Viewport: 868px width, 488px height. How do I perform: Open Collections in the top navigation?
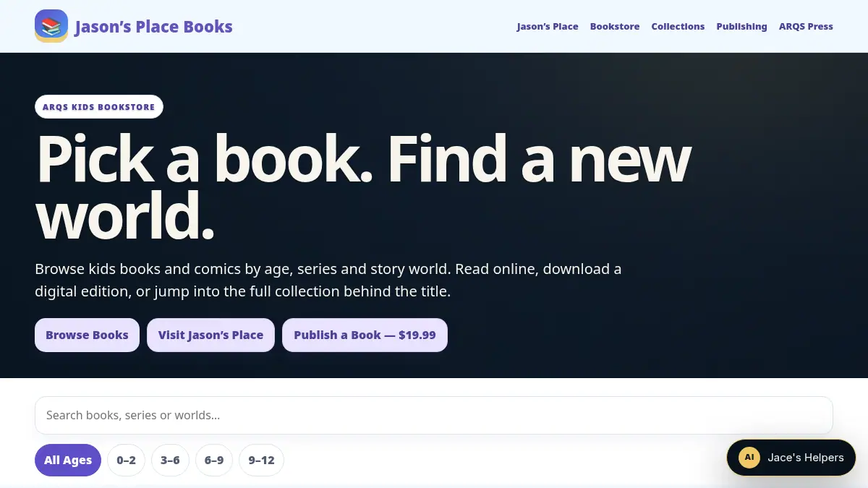678,27
